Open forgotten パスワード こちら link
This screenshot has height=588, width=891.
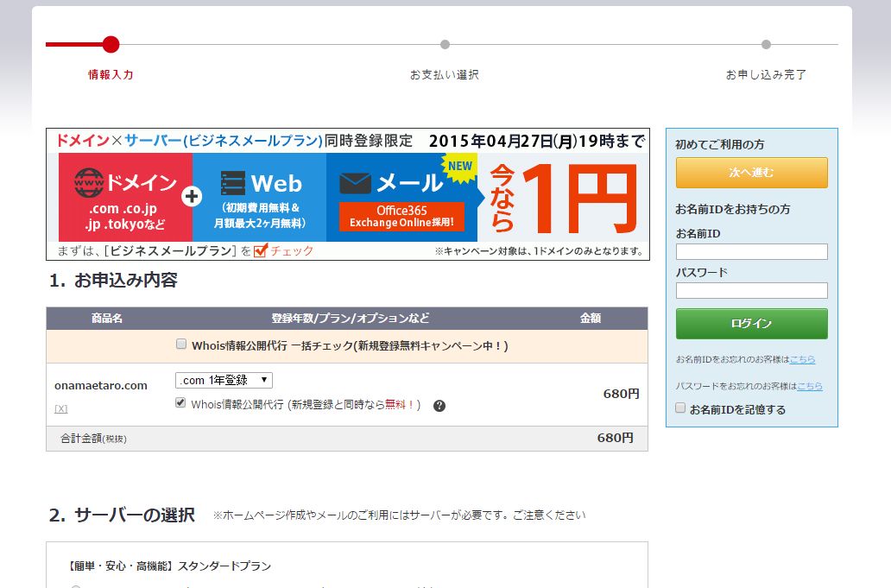(810, 386)
